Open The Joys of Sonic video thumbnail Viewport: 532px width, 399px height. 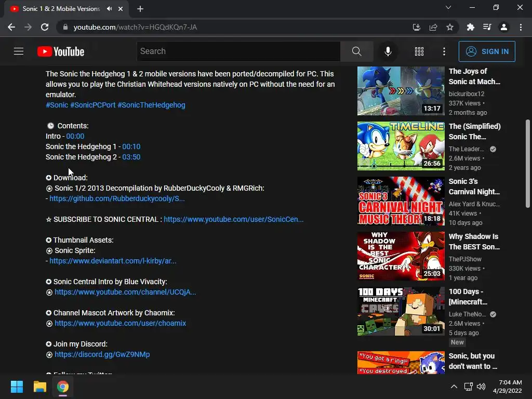401,91
